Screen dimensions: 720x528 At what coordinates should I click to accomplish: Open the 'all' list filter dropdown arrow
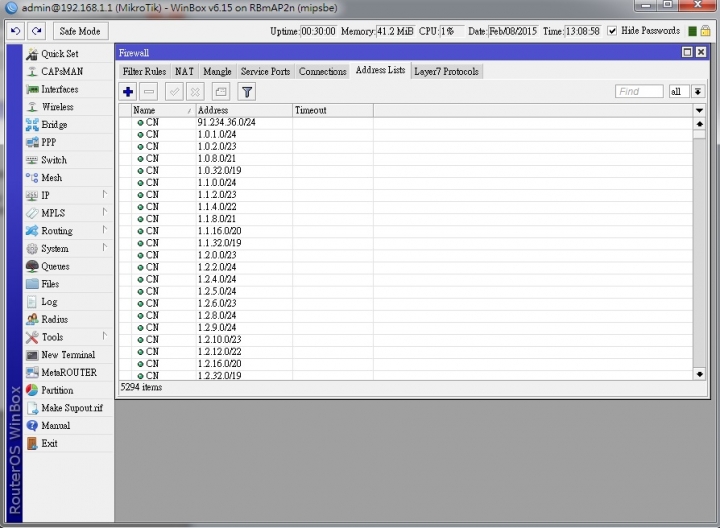point(698,91)
